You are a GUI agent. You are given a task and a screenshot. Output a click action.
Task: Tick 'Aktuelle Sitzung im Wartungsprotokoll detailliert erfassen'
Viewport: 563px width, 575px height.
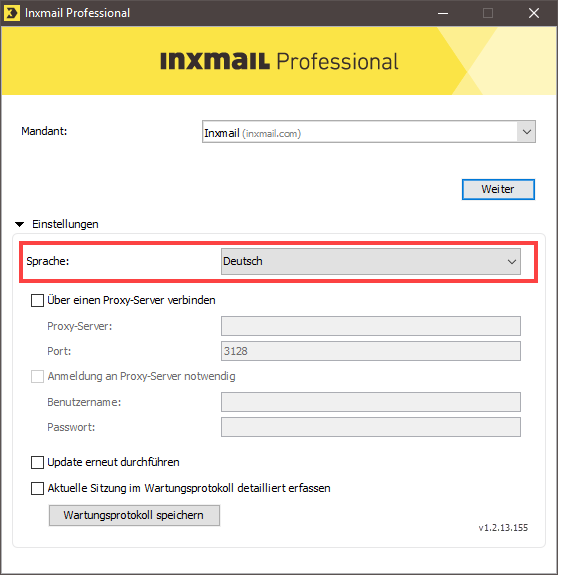[37, 488]
